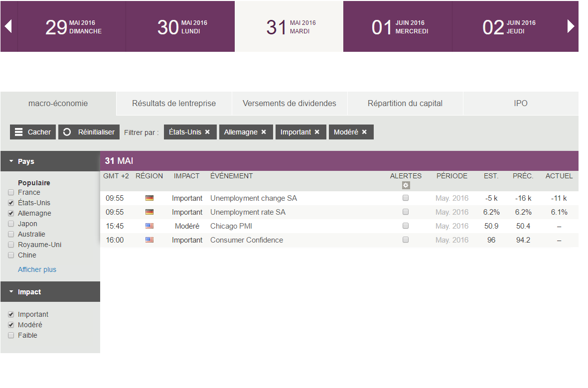588x388 pixels.
Task: Open alerts settings gear icon
Action: click(x=406, y=185)
